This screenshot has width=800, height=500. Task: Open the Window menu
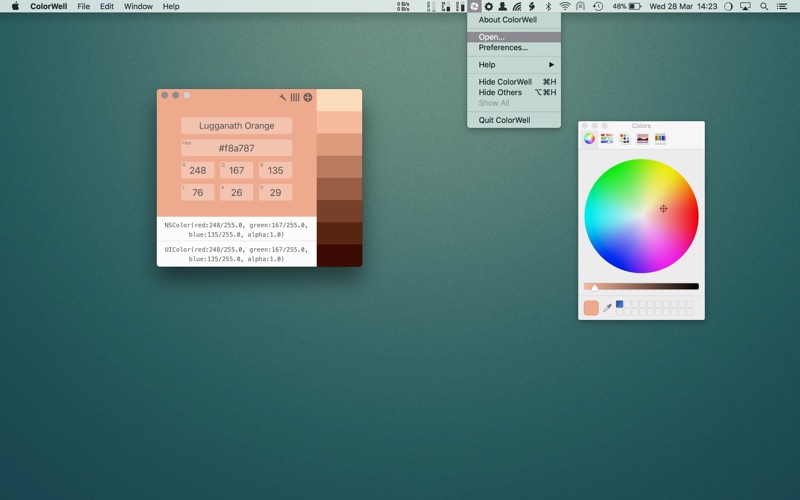pos(138,6)
